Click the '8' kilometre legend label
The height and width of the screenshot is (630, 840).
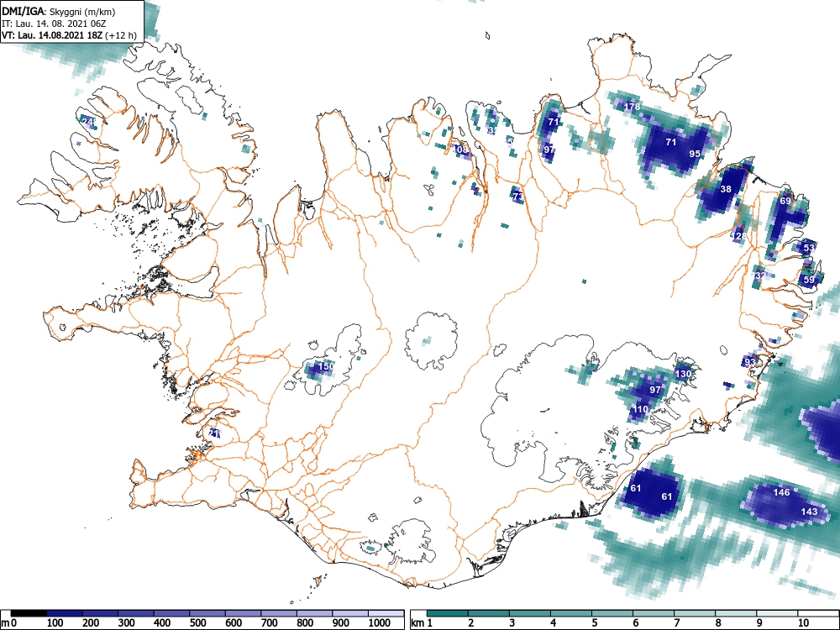718,623
